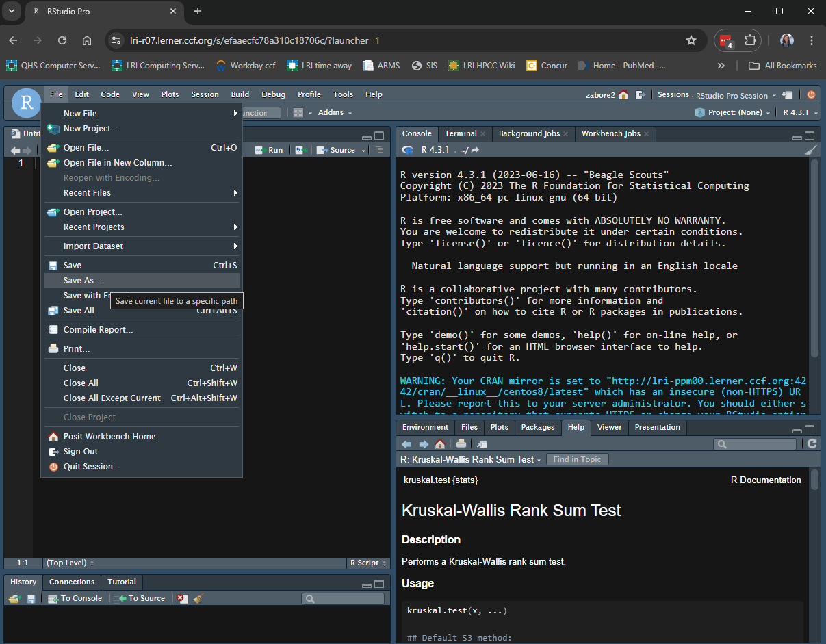Open the R 4.3.1 version dropdown
Screen dimensions: 826x644
click(x=801, y=113)
